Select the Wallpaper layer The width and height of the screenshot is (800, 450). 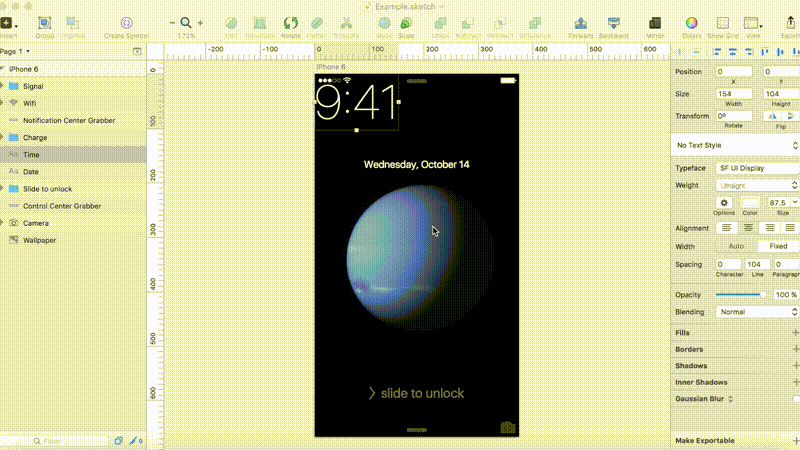[73, 240]
